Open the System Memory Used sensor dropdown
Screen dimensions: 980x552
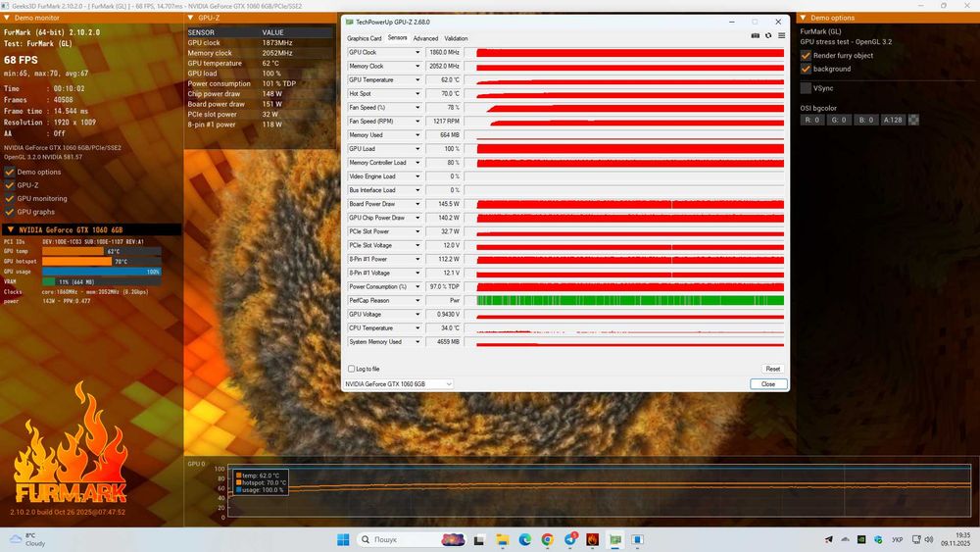417,342
